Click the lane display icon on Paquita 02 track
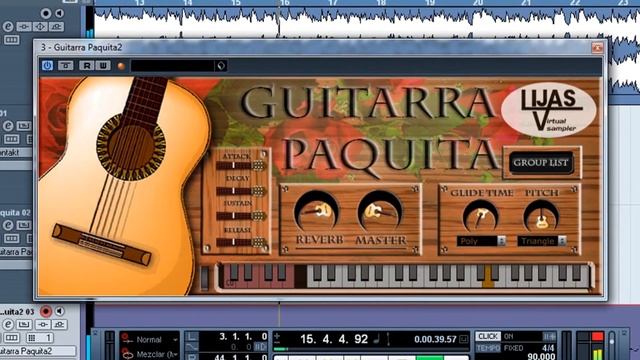Viewport: 640px width, 360px height. click(x=11, y=238)
